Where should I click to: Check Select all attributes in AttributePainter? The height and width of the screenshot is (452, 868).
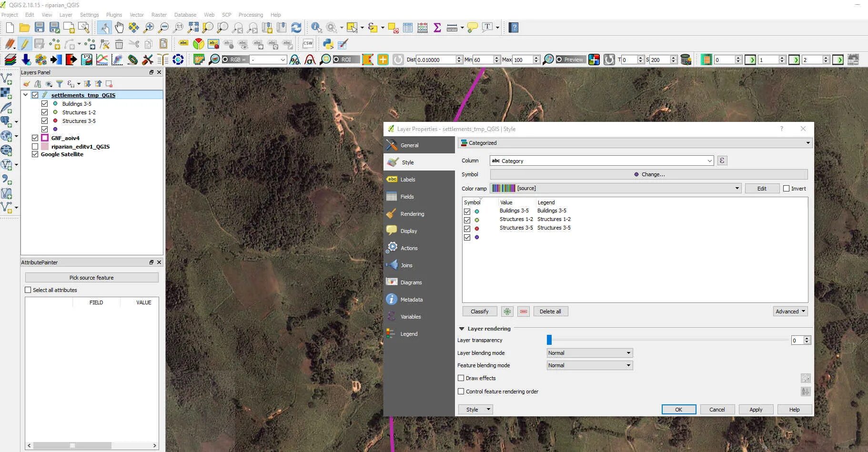(28, 290)
